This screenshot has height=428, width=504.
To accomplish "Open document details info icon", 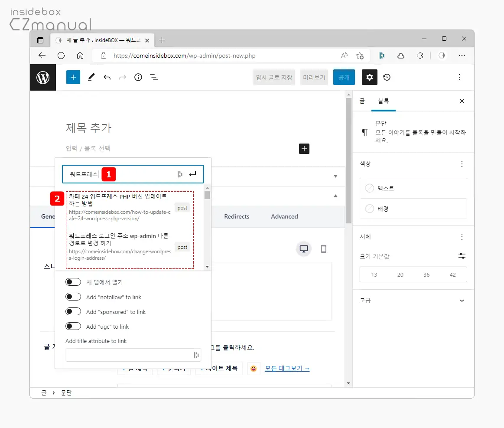I will [138, 77].
